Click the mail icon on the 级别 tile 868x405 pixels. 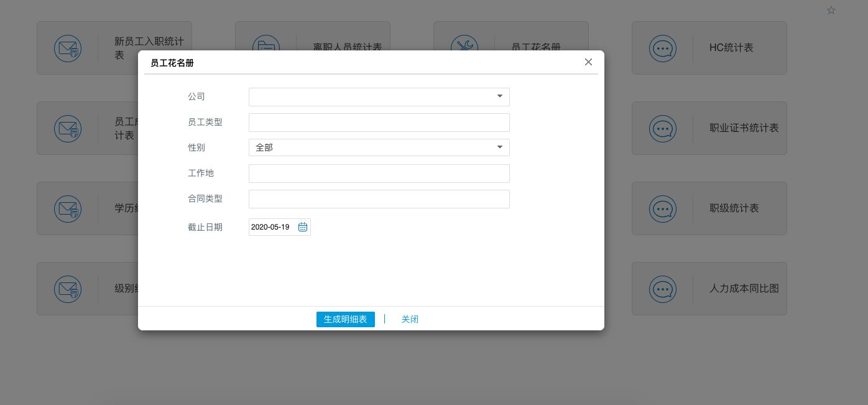[68, 289]
